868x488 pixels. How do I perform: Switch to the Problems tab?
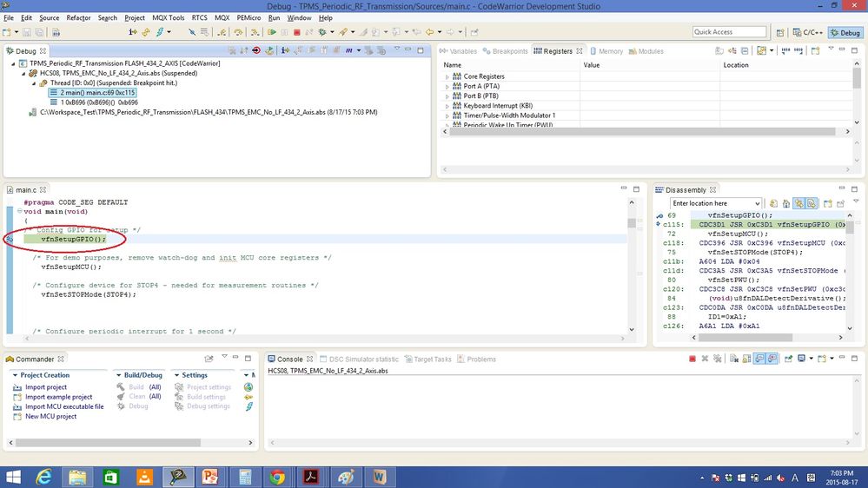(477, 359)
